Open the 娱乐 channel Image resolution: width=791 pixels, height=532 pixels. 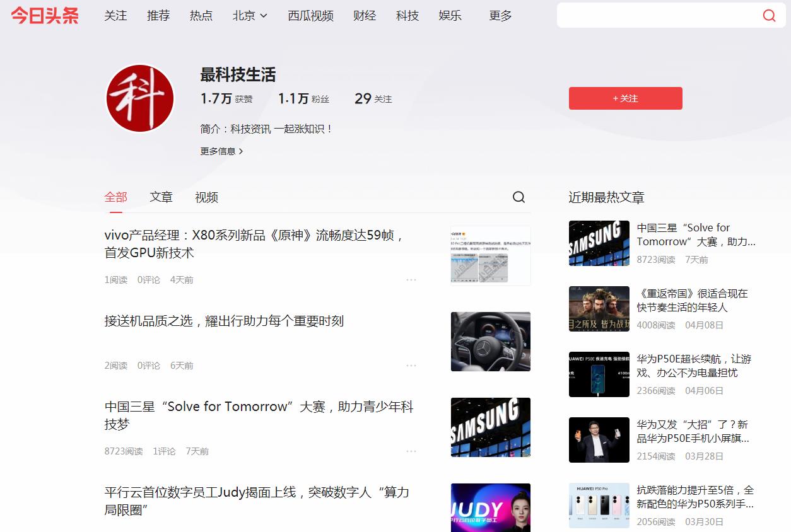click(450, 16)
